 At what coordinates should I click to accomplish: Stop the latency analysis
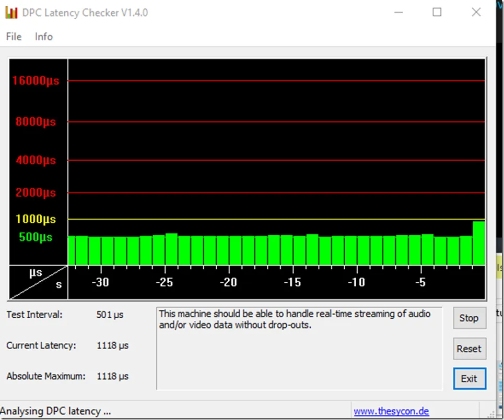[x=470, y=318]
